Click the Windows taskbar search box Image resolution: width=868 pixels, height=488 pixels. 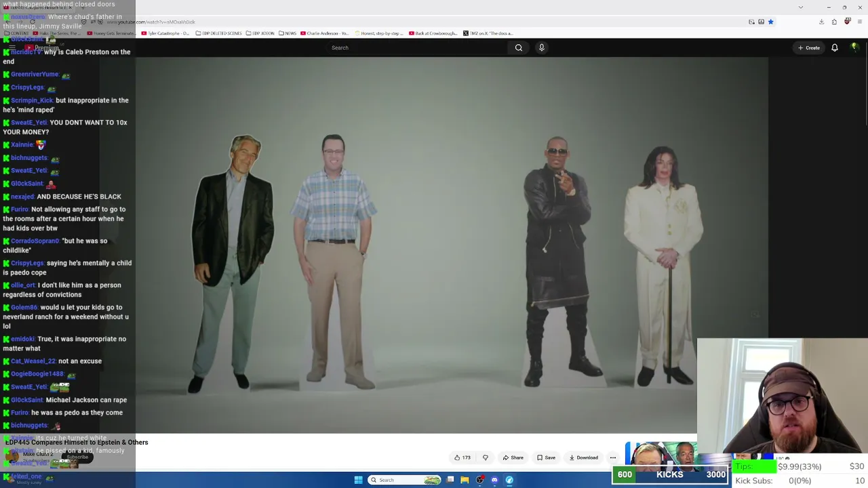click(405, 480)
